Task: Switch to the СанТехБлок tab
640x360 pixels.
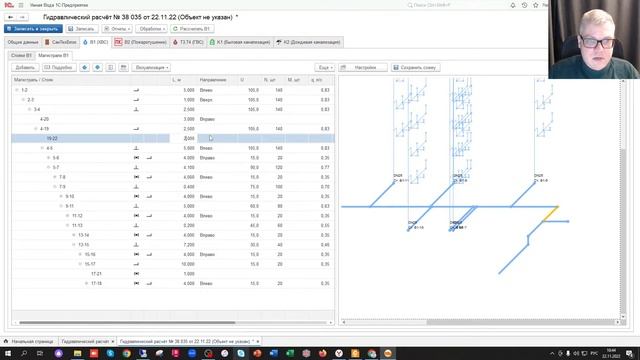Action: point(60,42)
